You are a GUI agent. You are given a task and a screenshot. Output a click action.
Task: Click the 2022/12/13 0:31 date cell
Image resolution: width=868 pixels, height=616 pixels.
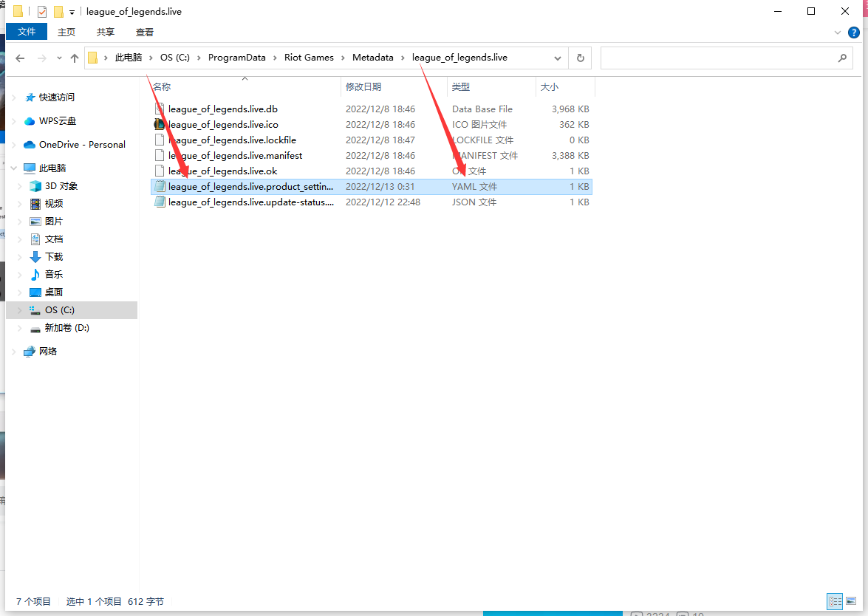[380, 187]
